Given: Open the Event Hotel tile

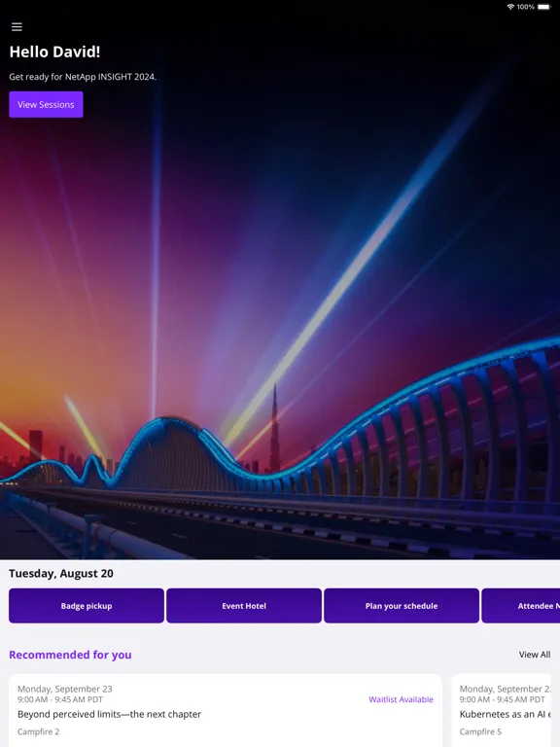Looking at the screenshot, I should [244, 606].
